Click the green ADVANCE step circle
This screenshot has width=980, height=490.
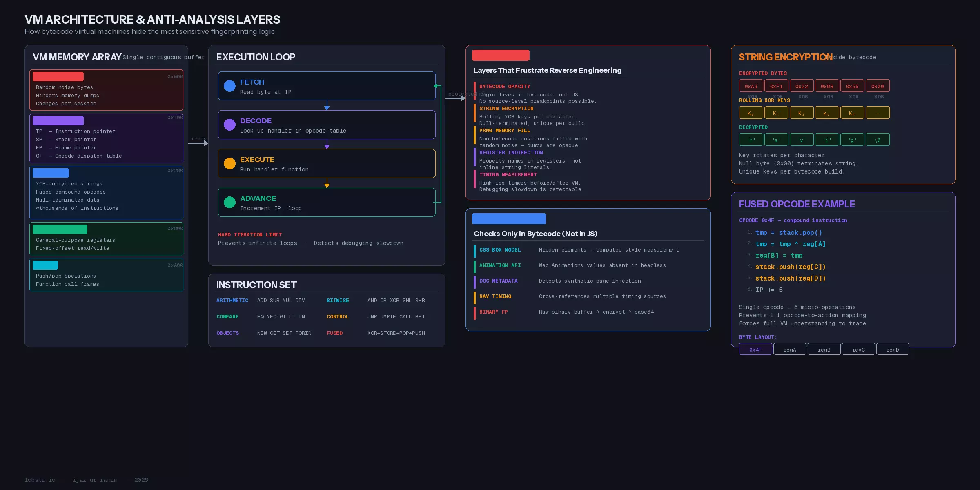229,202
